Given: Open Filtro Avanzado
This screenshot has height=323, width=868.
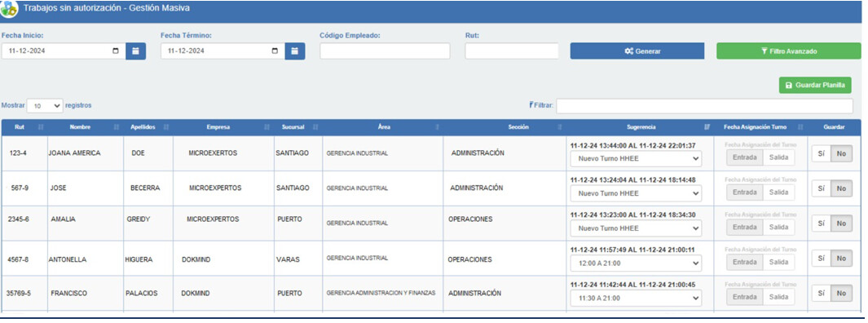Looking at the screenshot, I should (x=789, y=51).
